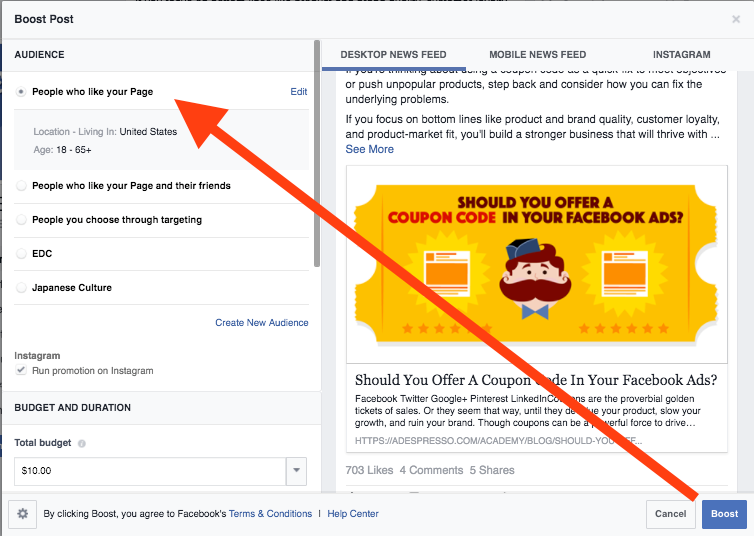Switch to Mobile News Feed tab

(538, 55)
